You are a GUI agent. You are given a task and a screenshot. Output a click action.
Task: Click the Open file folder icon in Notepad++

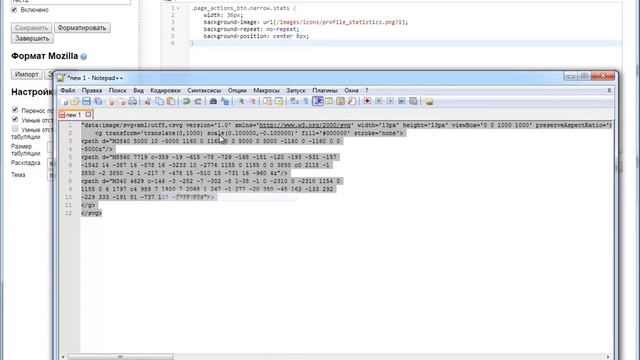[74, 101]
